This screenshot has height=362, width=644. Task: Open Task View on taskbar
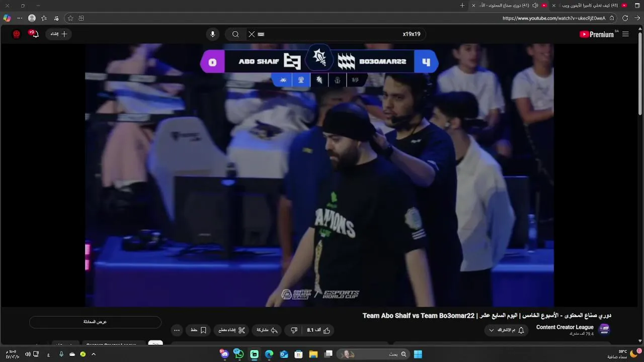[329, 354]
